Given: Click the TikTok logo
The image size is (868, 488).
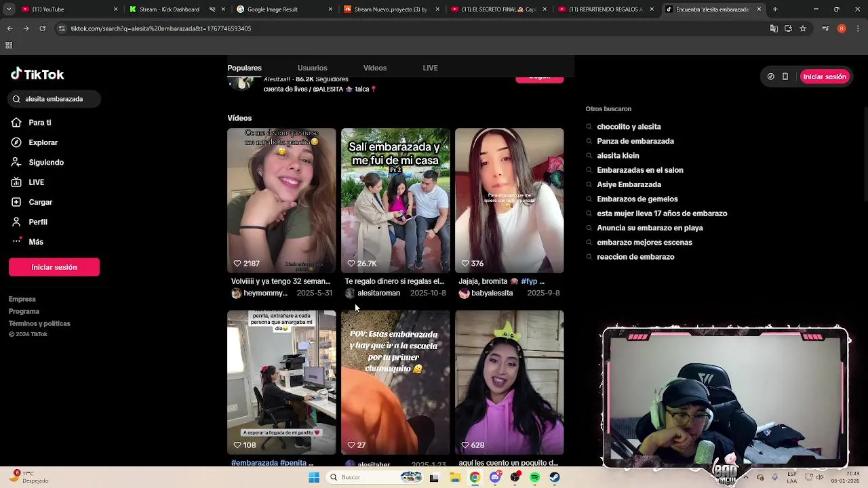Looking at the screenshot, I should pos(37,75).
